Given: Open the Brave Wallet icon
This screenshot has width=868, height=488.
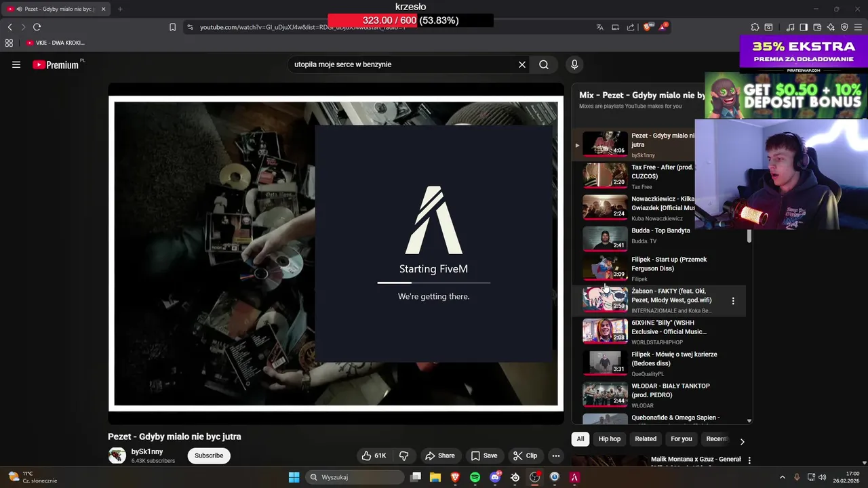Looking at the screenshot, I should pos(817,27).
